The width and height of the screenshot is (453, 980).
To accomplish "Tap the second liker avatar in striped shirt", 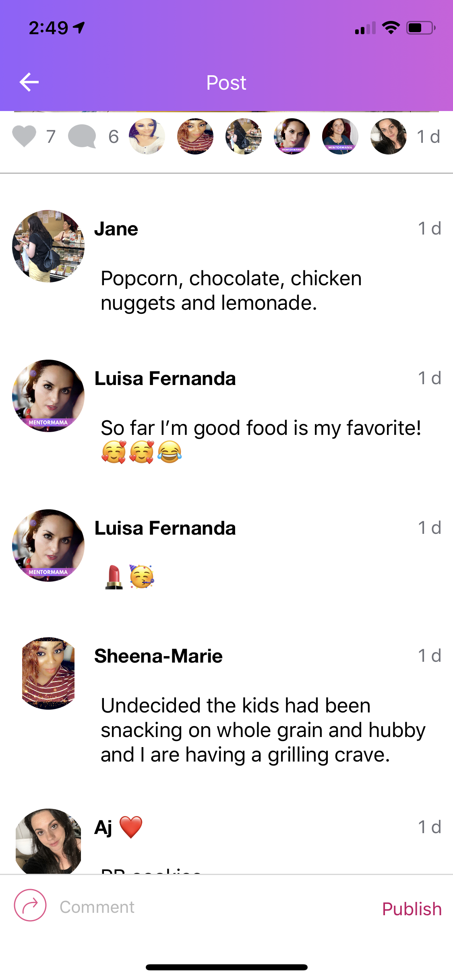I will click(195, 136).
